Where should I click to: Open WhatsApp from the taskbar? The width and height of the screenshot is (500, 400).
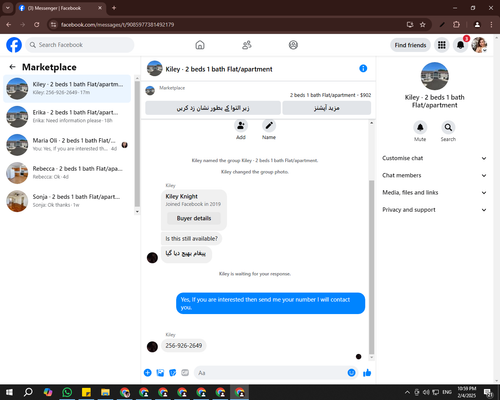67,392
